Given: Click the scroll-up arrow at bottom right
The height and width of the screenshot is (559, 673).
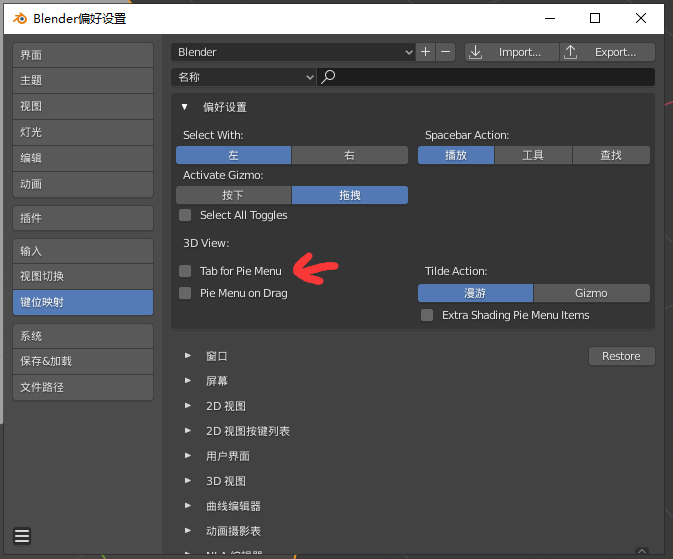Looking at the screenshot, I should coord(642,551).
